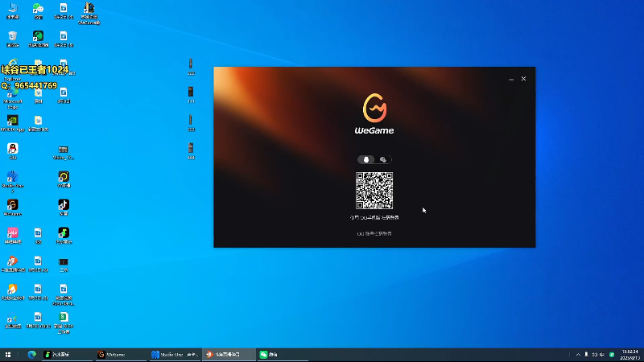The height and width of the screenshot is (362, 644).
Task: Select the desktop file labeled 333
Action: (191, 123)
